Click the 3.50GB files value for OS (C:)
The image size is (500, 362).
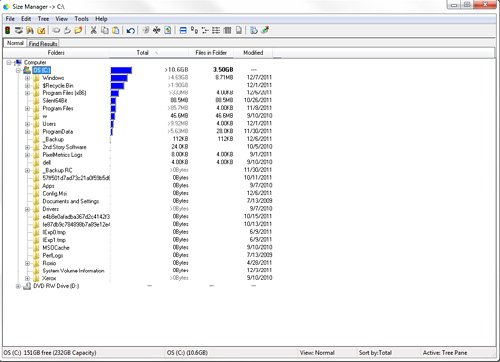(x=223, y=70)
